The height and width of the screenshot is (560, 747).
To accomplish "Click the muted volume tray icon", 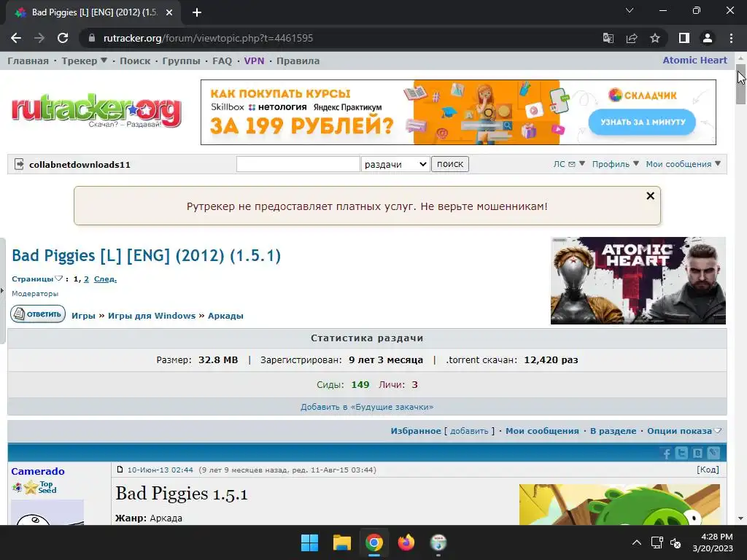I will 676,542.
